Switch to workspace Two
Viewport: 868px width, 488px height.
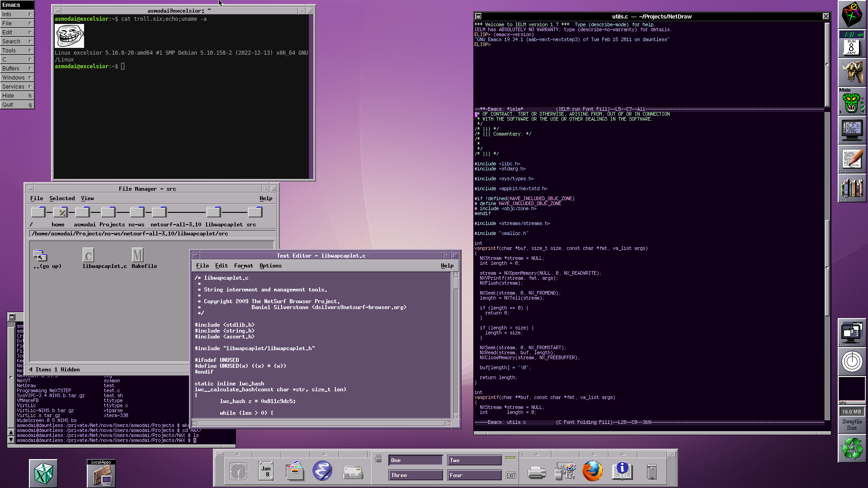pyautogui.click(x=474, y=460)
